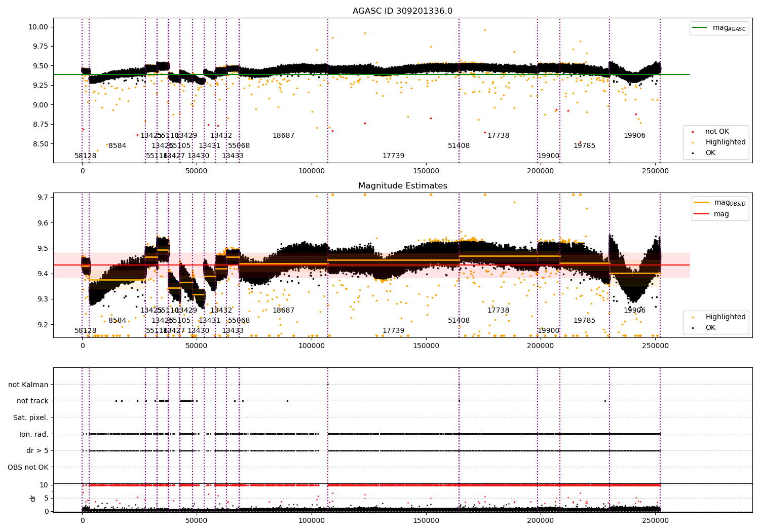Click the "dr > 5" row label
Image resolution: width=760 pixels, height=532 pixels.
point(37,450)
